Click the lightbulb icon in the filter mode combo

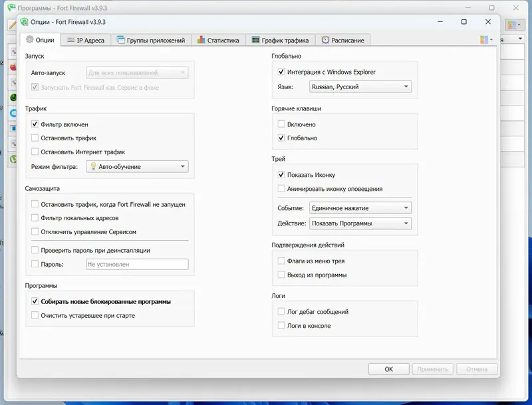pos(93,166)
